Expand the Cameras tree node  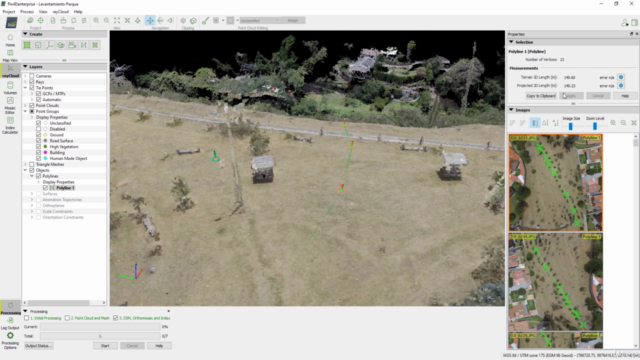[25, 76]
